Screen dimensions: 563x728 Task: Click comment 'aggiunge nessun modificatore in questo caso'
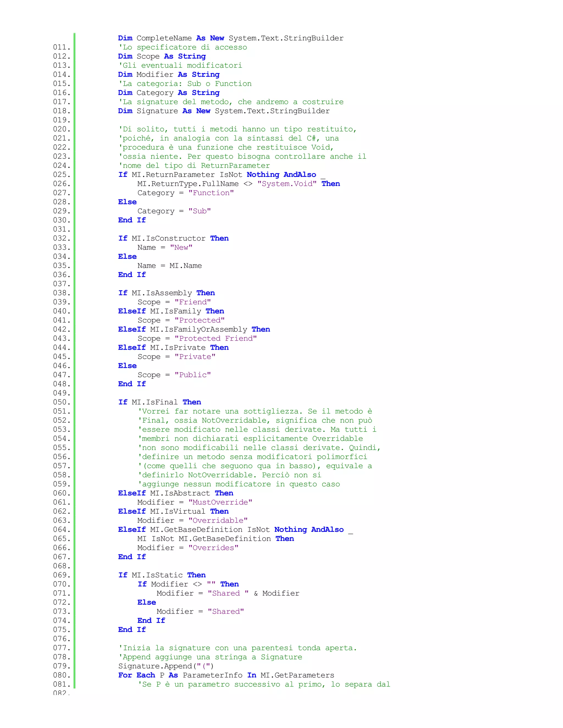click(x=239, y=484)
